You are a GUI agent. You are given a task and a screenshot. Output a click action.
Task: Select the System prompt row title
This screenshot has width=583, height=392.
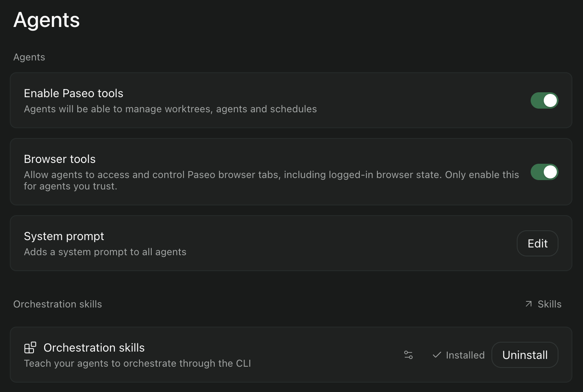click(64, 236)
